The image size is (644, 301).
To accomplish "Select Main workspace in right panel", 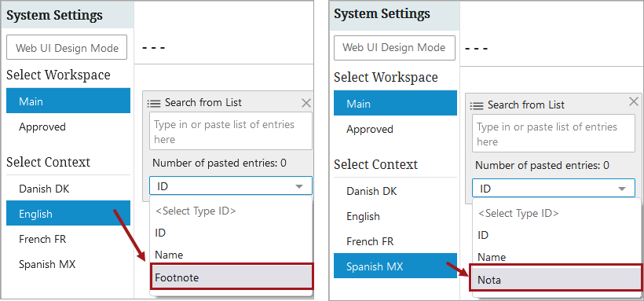I will [395, 104].
